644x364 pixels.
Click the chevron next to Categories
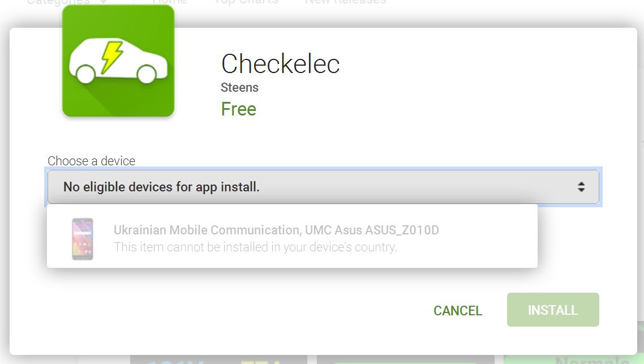104,2
